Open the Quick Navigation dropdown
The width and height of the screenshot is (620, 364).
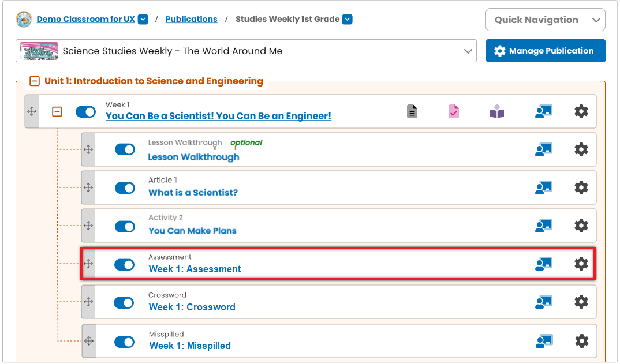click(546, 20)
